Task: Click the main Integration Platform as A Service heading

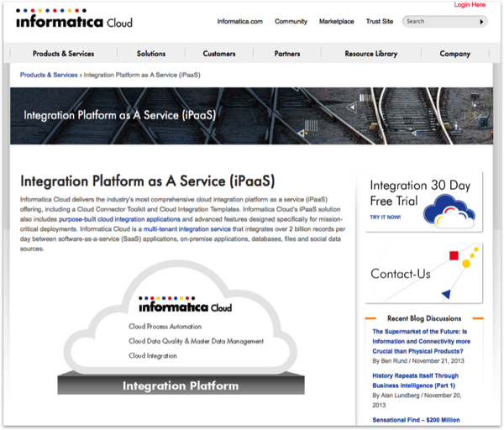Action: tap(148, 181)
